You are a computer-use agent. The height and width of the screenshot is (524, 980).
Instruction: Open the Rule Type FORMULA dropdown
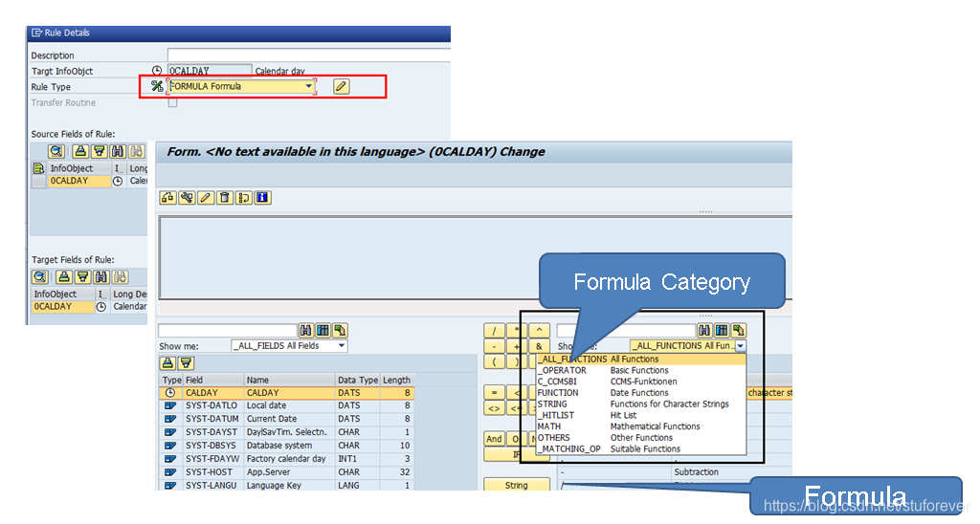pyautogui.click(x=309, y=86)
